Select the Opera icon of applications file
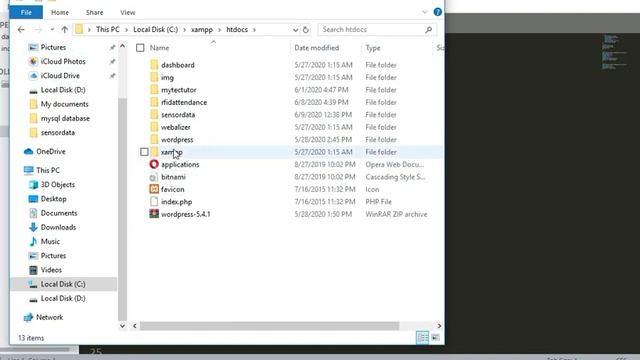 (154, 164)
